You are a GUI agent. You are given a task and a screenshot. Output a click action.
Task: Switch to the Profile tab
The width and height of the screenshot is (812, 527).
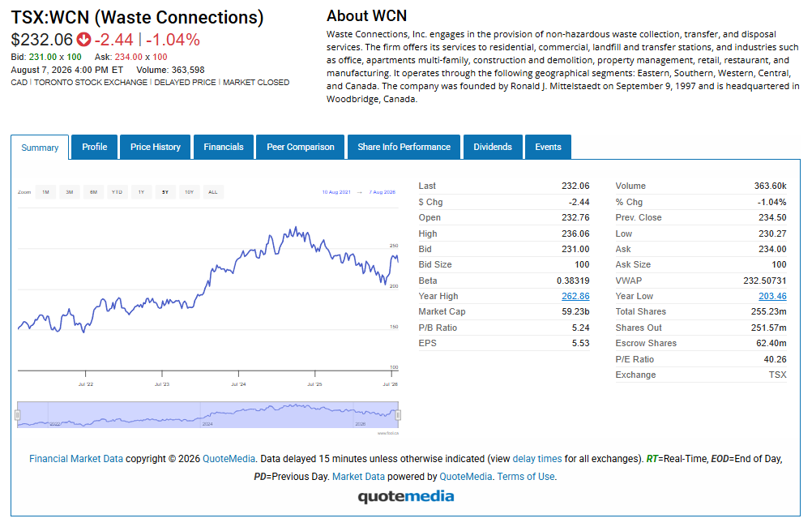click(94, 147)
